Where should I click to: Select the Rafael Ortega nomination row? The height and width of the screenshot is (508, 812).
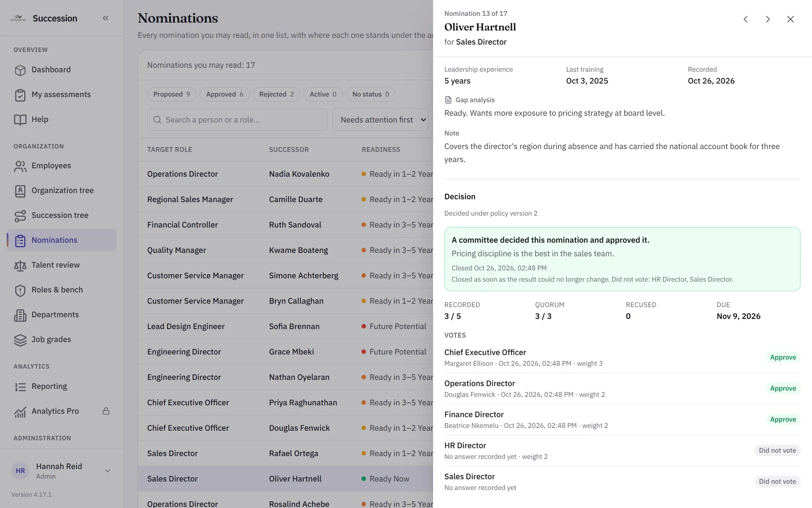point(286,454)
